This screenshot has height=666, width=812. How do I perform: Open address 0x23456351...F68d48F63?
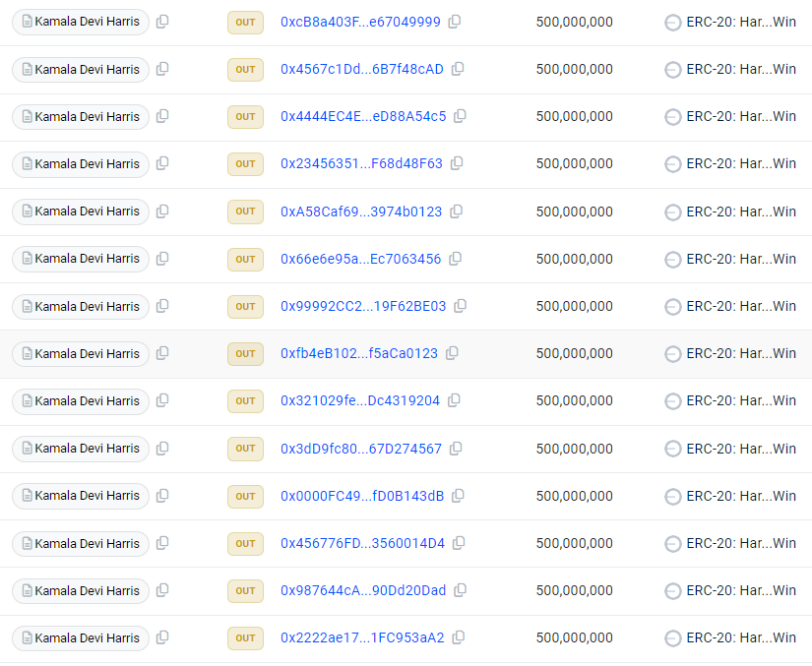coord(361,163)
